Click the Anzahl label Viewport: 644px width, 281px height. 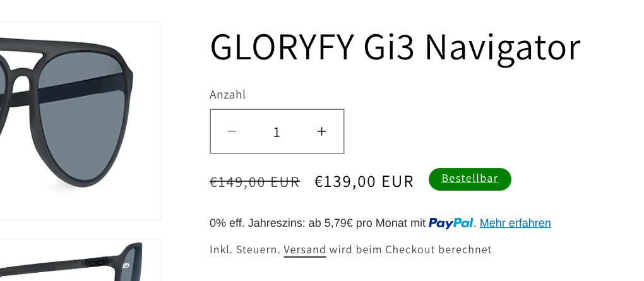click(227, 95)
